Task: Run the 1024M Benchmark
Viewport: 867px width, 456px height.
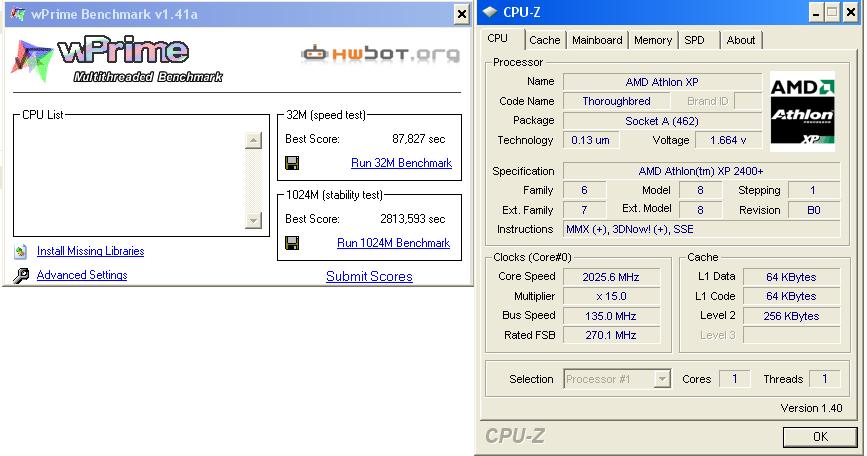Action: pos(393,243)
